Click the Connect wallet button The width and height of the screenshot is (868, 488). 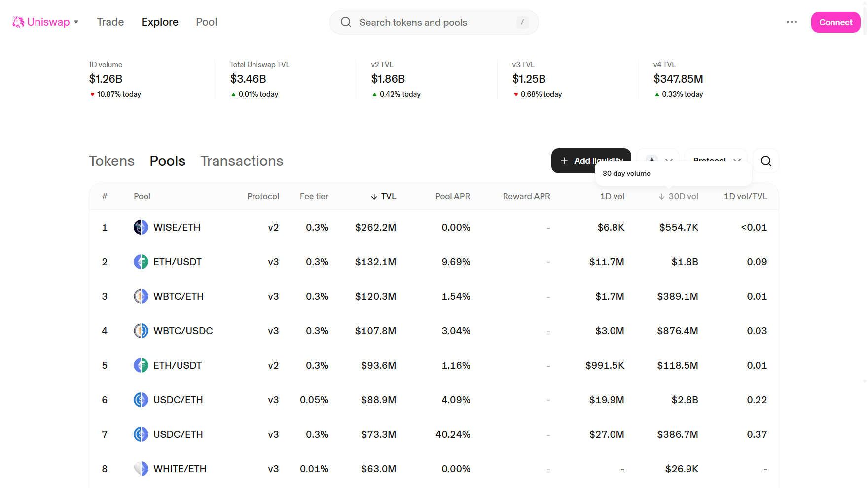[835, 22]
